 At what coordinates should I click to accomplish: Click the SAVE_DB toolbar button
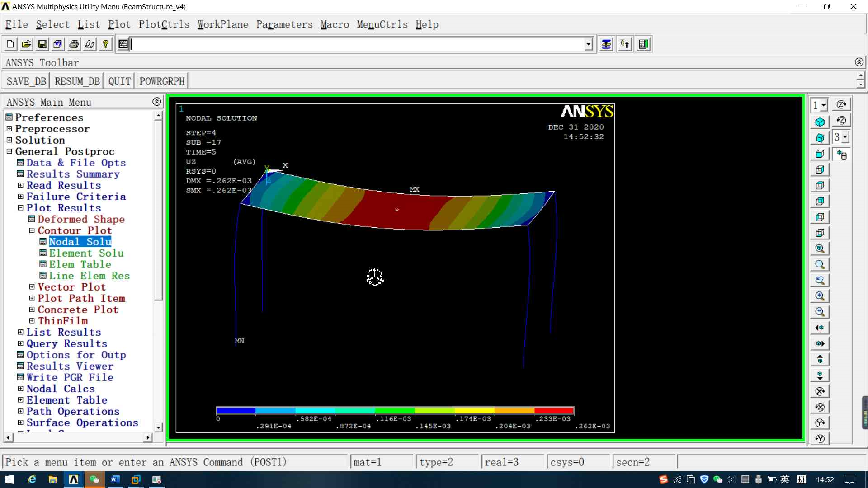tap(26, 81)
